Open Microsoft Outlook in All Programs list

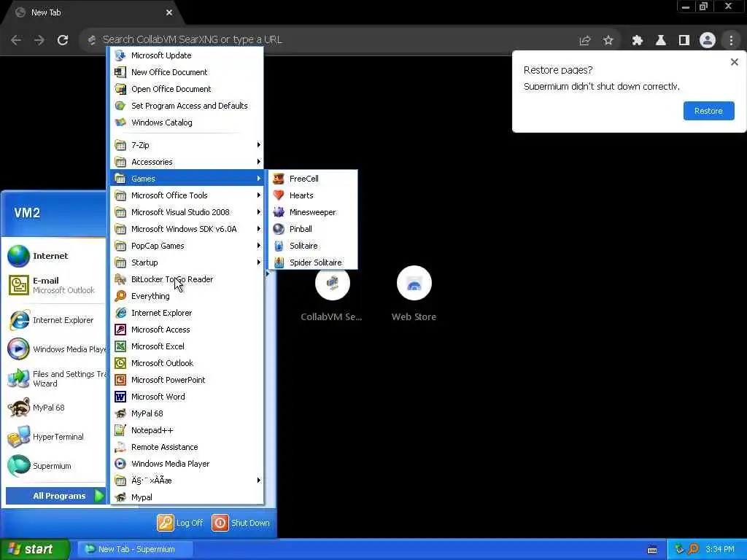pos(187,363)
